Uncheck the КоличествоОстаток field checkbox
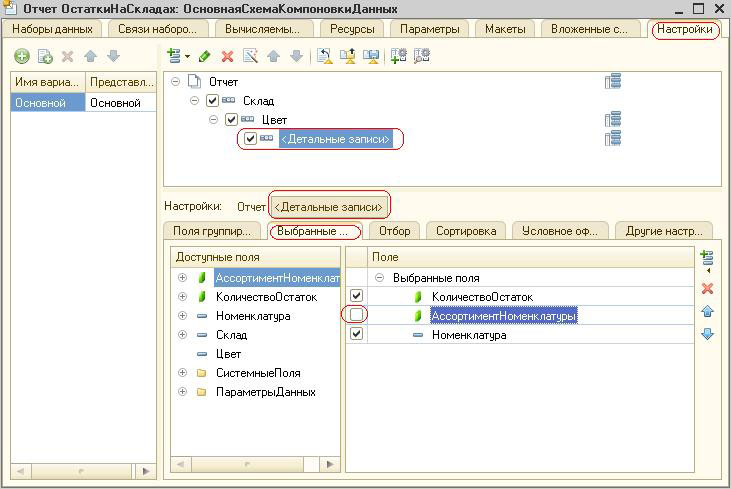The image size is (731, 489). pos(356,297)
